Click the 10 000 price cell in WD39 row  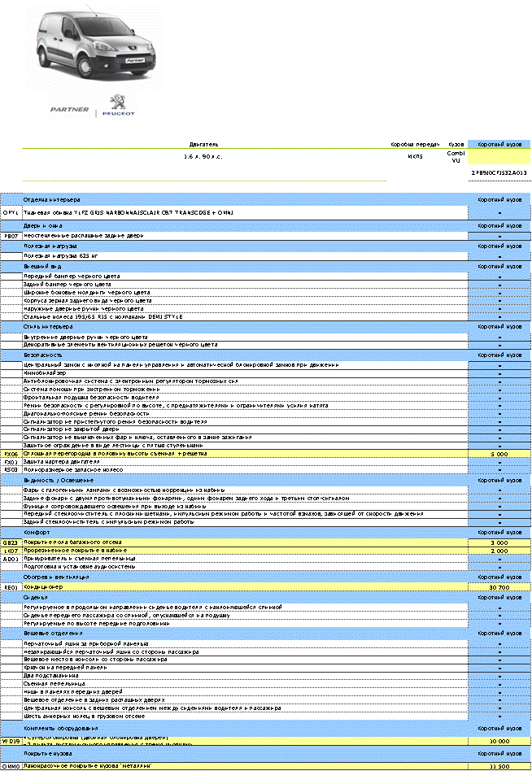click(x=499, y=741)
